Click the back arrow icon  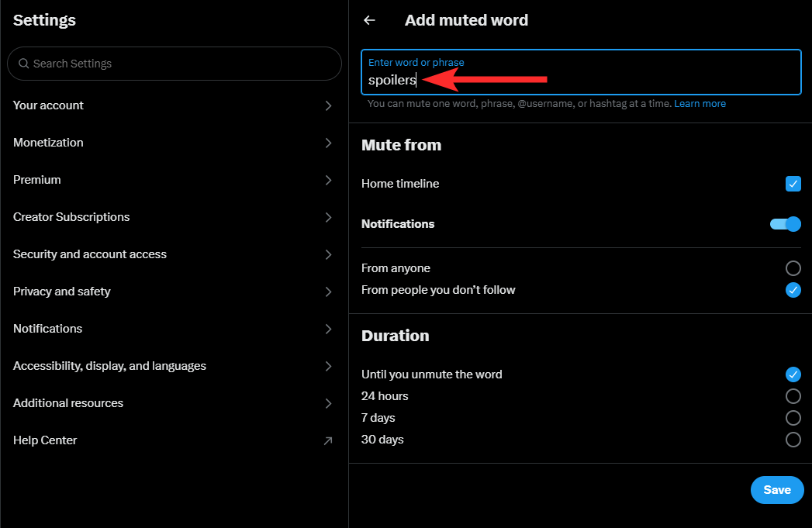click(369, 21)
